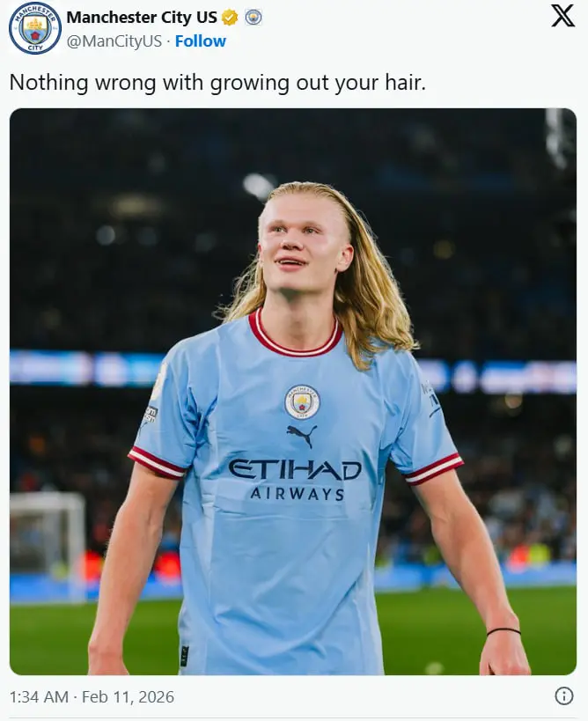Follow the ManCityUS account
588x721 pixels.
[201, 40]
